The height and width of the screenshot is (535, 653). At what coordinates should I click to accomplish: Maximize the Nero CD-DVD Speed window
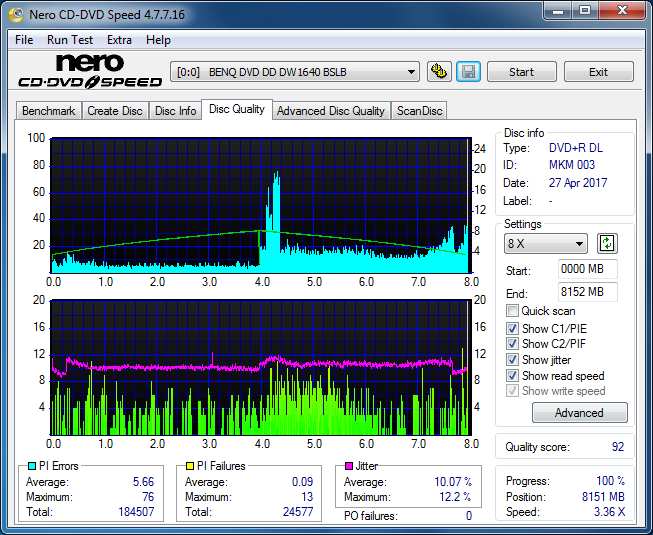584,11
